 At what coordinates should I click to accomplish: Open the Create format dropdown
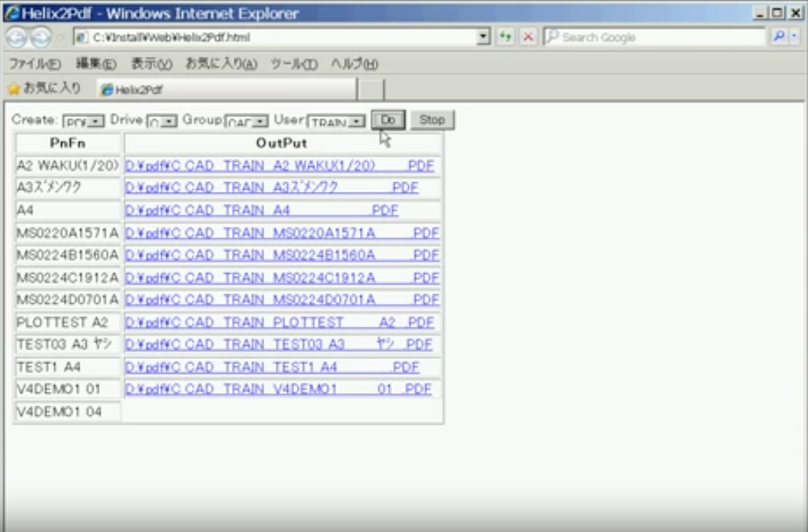(x=83, y=121)
